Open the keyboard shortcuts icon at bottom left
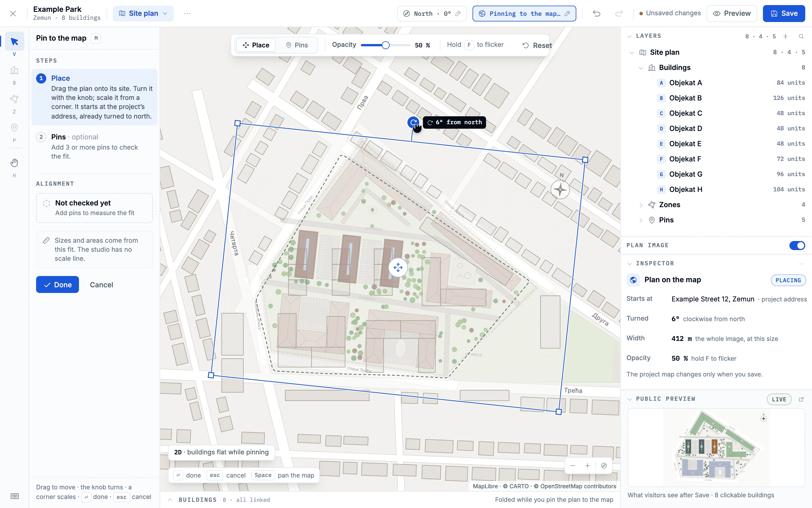The height and width of the screenshot is (508, 812). [x=14, y=496]
